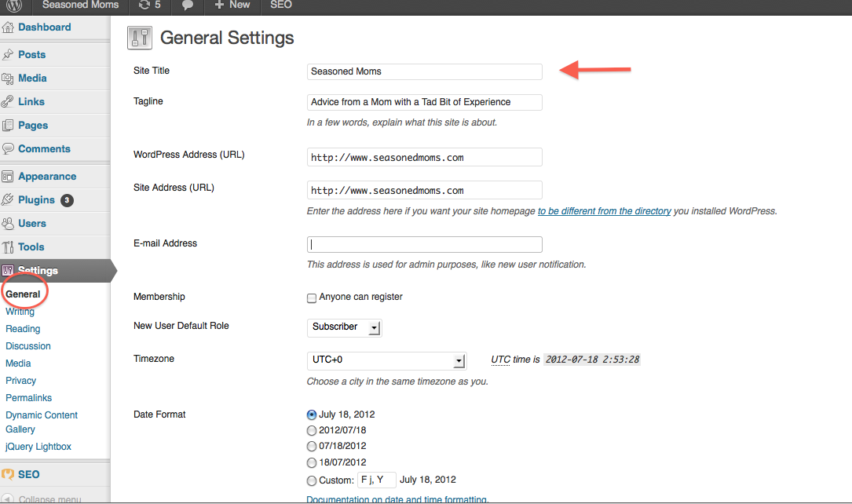Open Pages in sidebar
Viewport: 852px width, 504px height.
(33, 126)
